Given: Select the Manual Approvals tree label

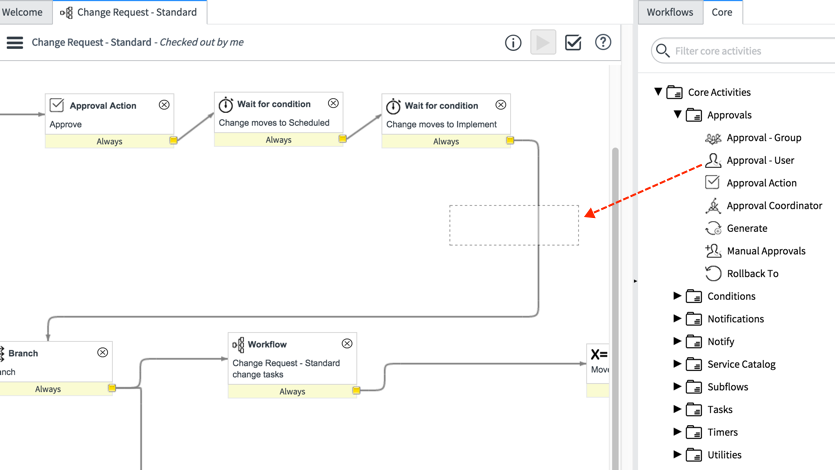Looking at the screenshot, I should click(x=766, y=251).
